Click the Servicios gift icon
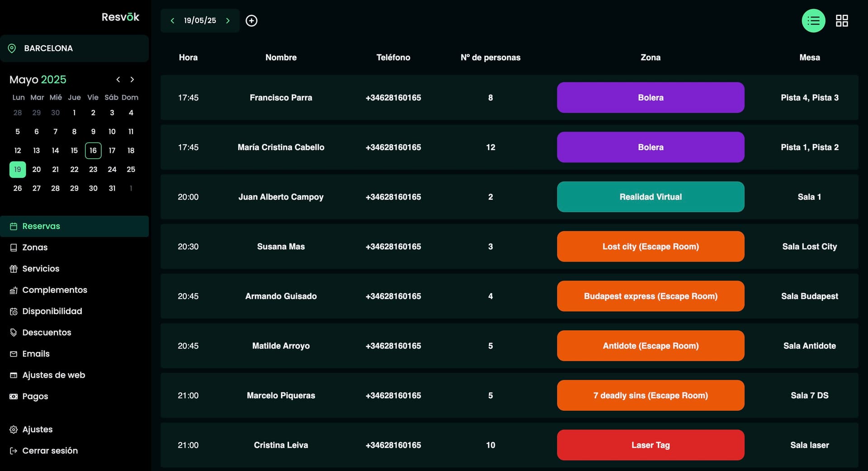Screen dimensions: 868x471 pyautogui.click(x=14, y=269)
